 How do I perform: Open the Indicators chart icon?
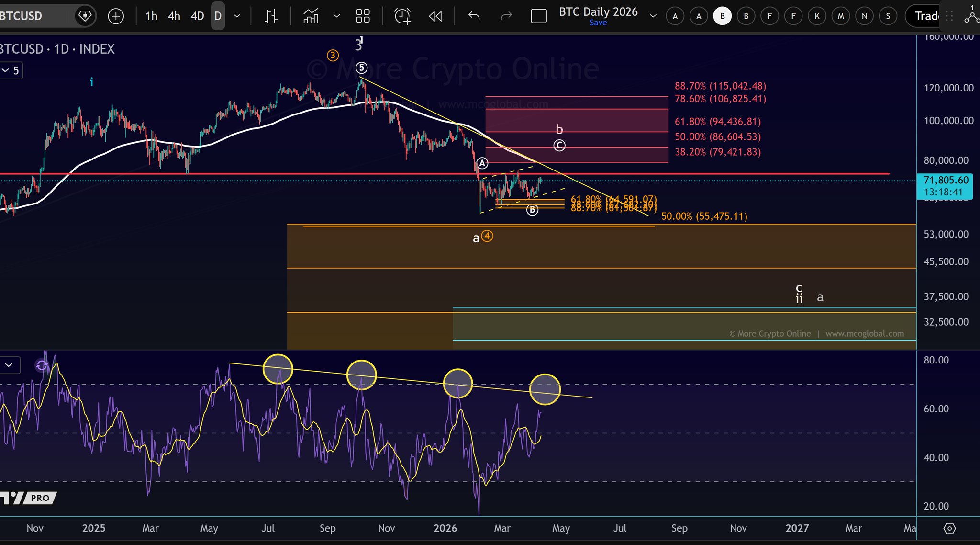(x=311, y=16)
